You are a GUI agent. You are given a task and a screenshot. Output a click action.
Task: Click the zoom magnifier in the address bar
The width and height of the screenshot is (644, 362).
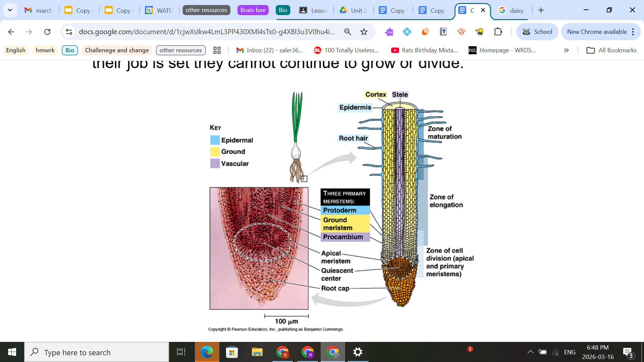[x=347, y=32]
